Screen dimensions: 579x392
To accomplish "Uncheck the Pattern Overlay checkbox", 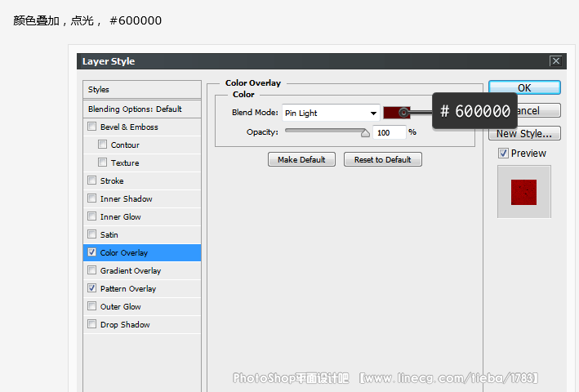I will click(x=92, y=289).
